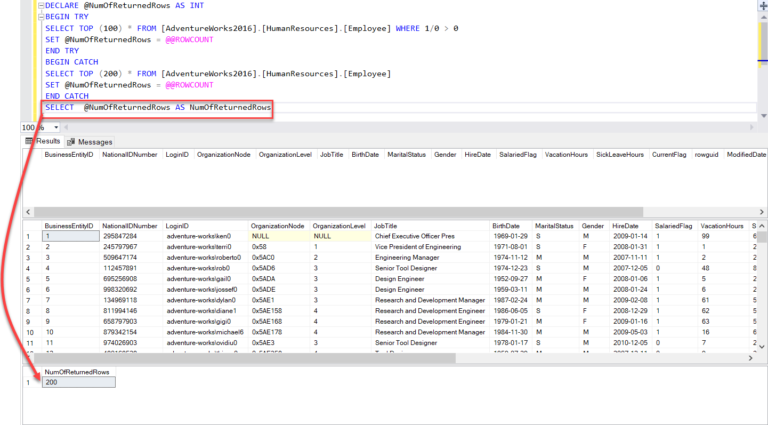Click the employee grid's horizontal scrollbar thumb
Viewport: 768px width, 425px height.
244,358
